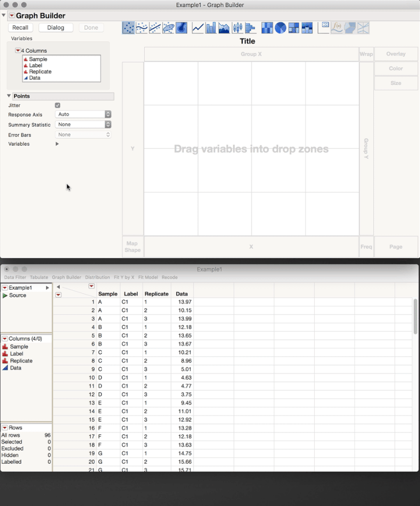Image resolution: width=420 pixels, height=506 pixels.
Task: Select the Line of Fit icon
Action: pos(155,28)
